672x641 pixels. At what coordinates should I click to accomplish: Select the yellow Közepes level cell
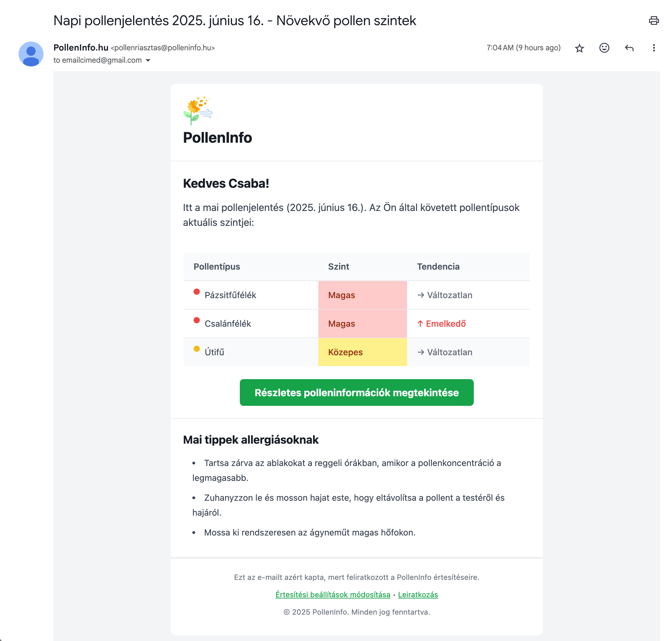tap(362, 352)
